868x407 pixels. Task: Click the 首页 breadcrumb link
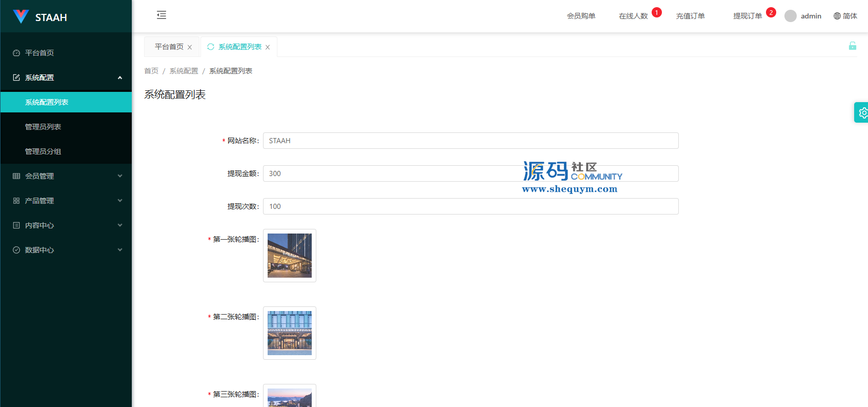click(x=151, y=71)
